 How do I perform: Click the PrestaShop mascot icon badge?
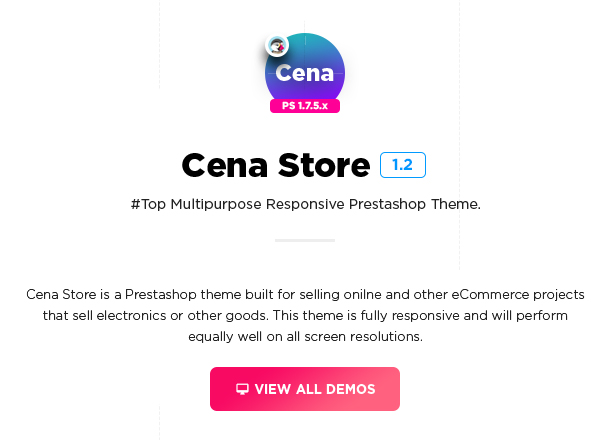coord(277,45)
